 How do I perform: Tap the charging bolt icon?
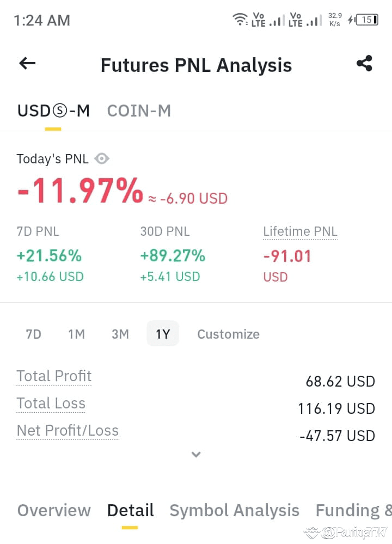pyautogui.click(x=351, y=20)
